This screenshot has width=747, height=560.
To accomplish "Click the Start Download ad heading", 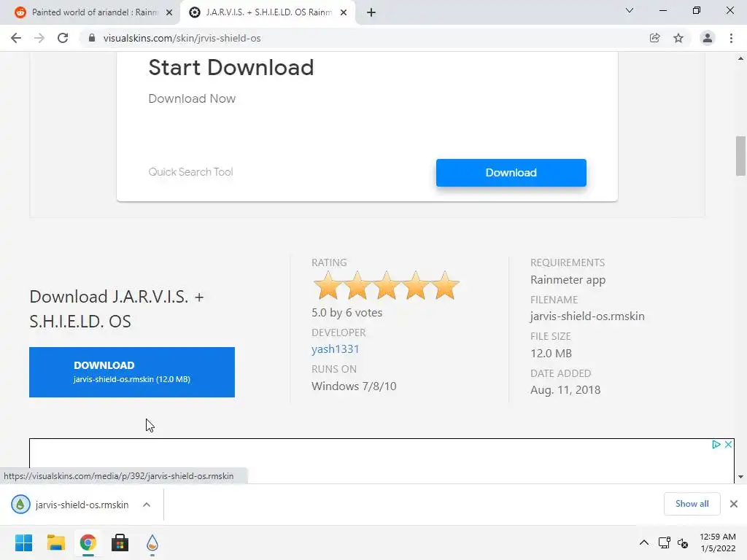I will 231,68.
